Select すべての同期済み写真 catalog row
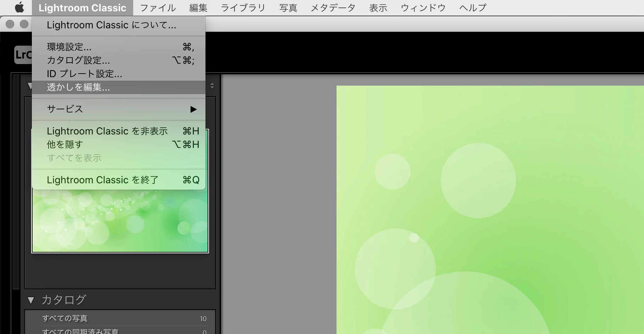This screenshot has height=334, width=644. point(120,330)
